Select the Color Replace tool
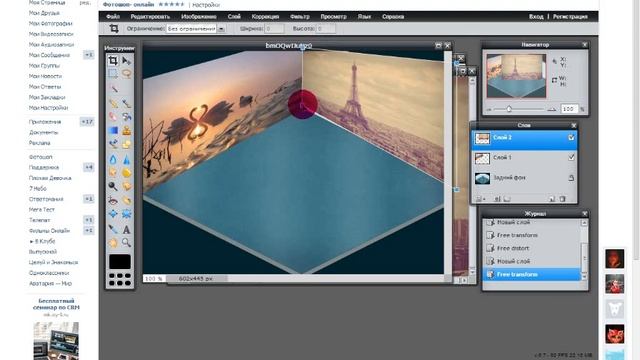 pos(113,144)
